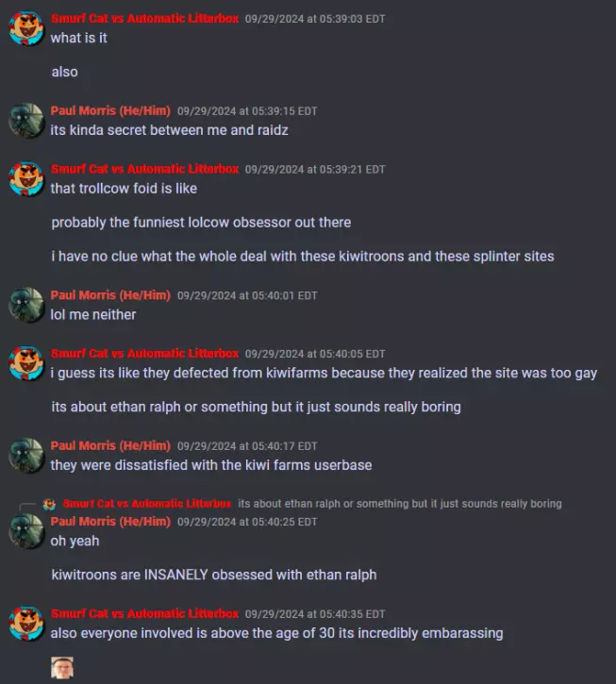Click Smurf Cat avatar beside "also everyone involved"
The height and width of the screenshot is (684, 616).
pos(26,624)
